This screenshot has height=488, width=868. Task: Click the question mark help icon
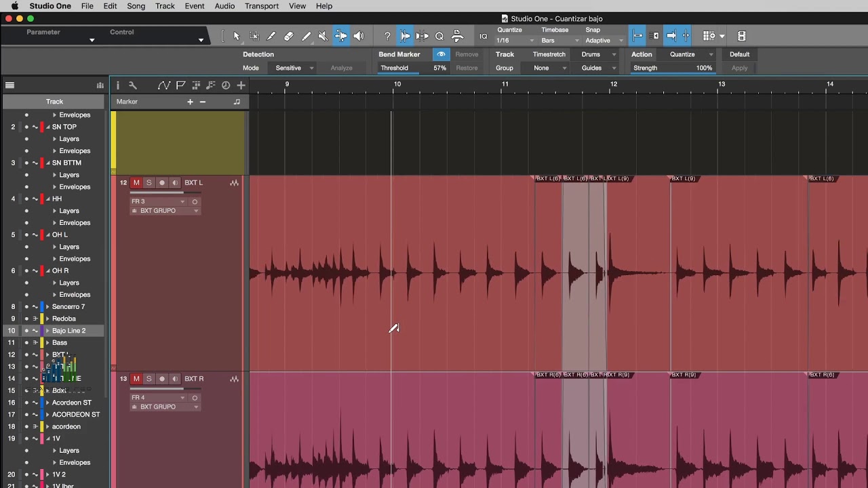coord(387,36)
